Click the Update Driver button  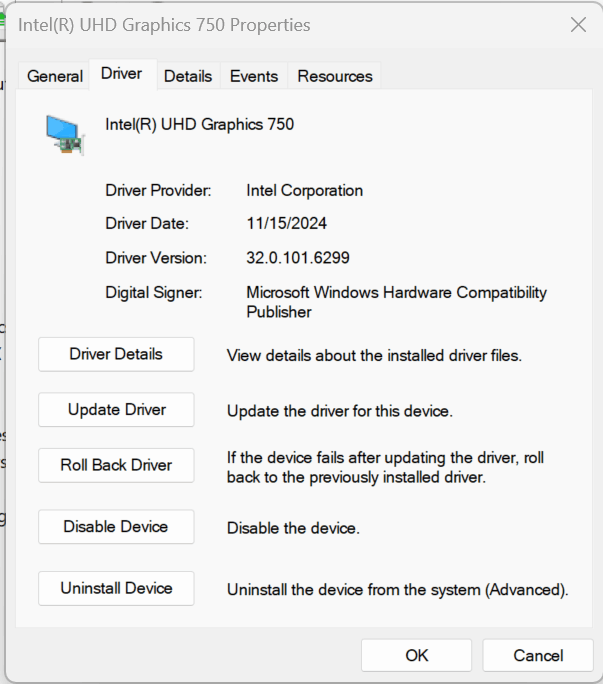pyautogui.click(x=116, y=410)
